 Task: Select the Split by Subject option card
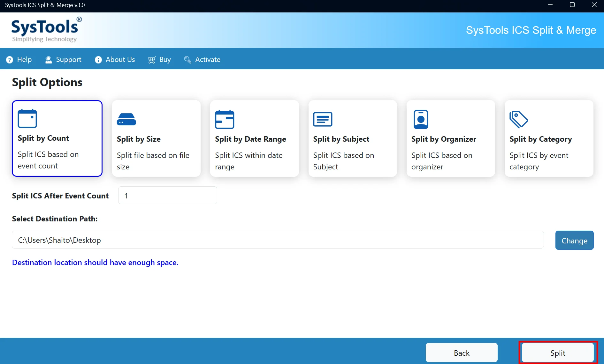(353, 138)
